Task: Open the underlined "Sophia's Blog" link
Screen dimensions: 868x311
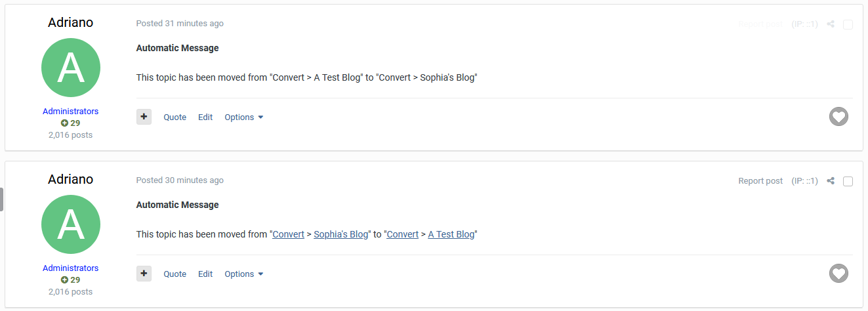Action: pos(341,234)
